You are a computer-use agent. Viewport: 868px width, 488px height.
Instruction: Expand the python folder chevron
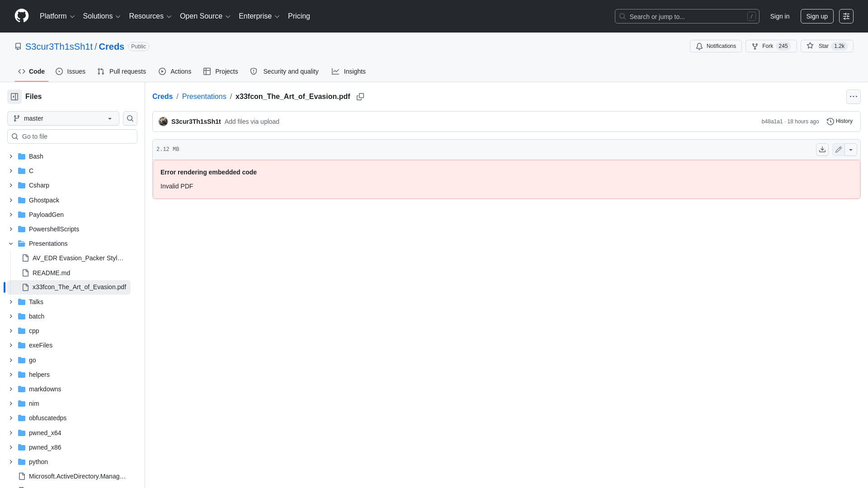point(11,462)
